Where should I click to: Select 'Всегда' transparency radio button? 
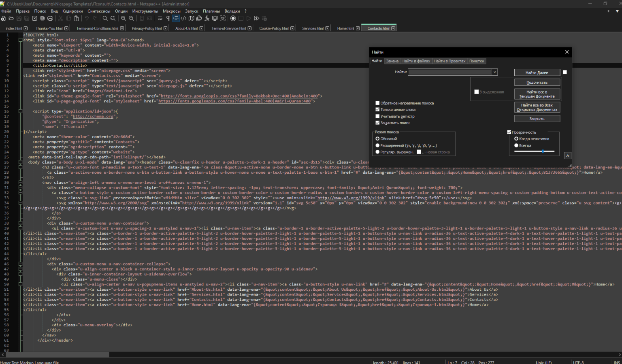point(516,145)
